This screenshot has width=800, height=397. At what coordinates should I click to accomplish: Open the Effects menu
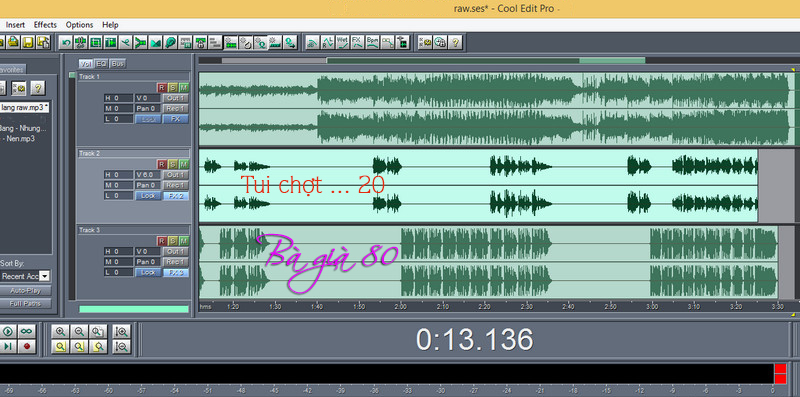[x=45, y=24]
